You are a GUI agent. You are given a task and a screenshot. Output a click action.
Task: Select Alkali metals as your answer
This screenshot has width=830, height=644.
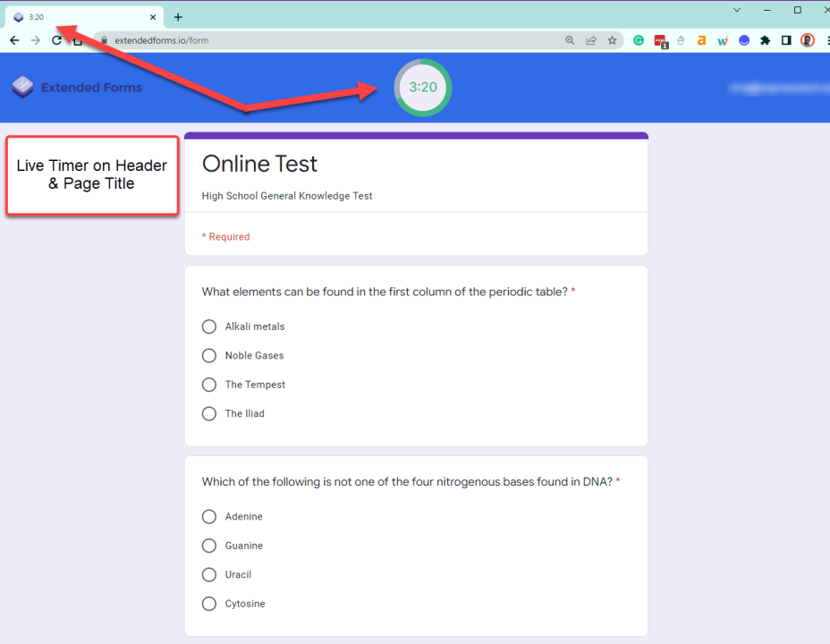(x=208, y=326)
